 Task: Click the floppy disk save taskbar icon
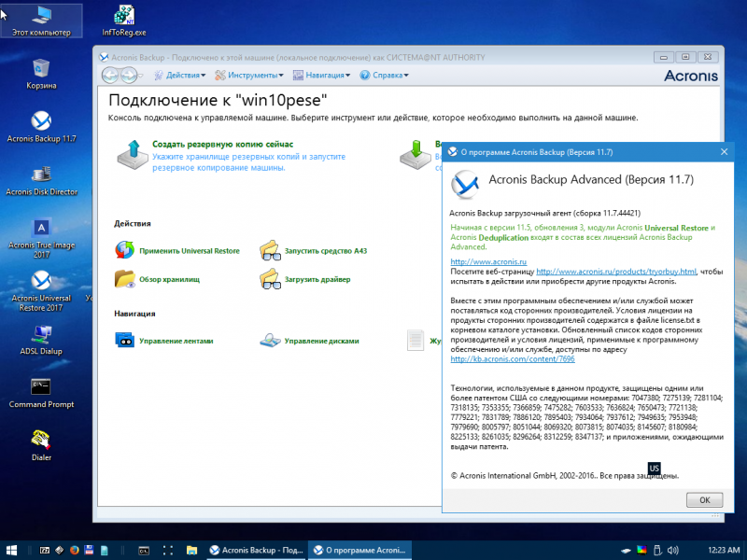(x=89, y=550)
